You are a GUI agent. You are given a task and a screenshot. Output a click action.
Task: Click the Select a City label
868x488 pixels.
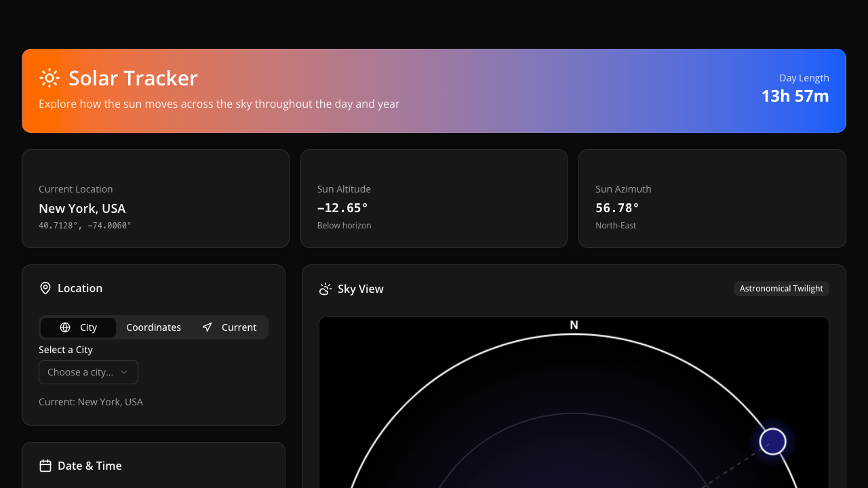66,350
